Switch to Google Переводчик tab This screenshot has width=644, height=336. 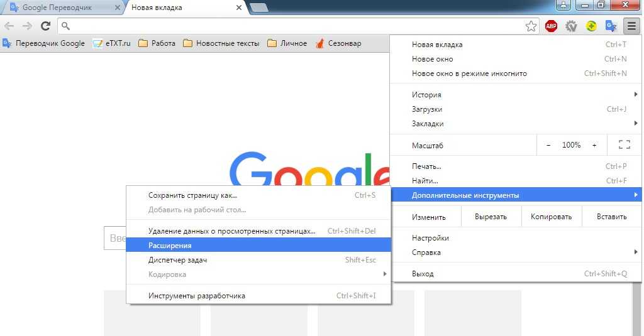coord(60,8)
